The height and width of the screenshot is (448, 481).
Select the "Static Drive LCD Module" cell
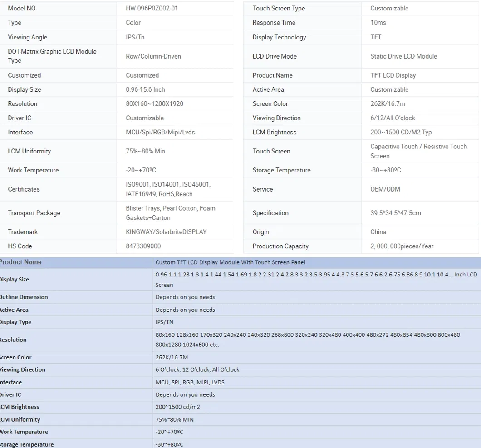403,56
